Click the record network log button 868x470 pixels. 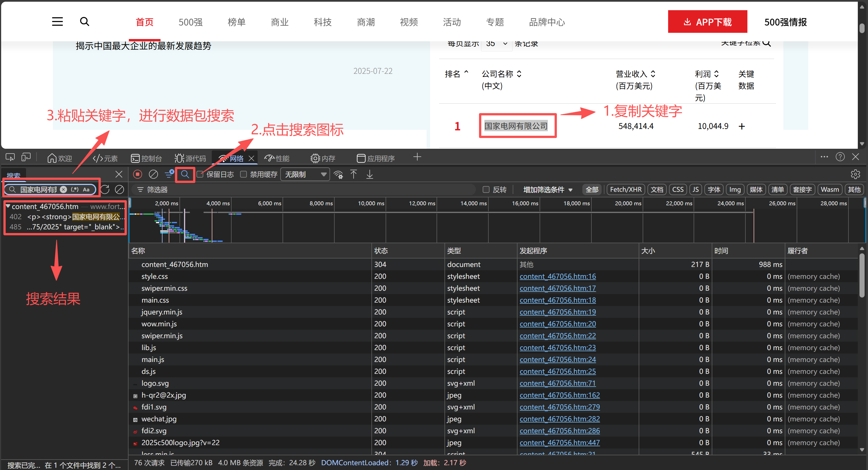pos(138,174)
